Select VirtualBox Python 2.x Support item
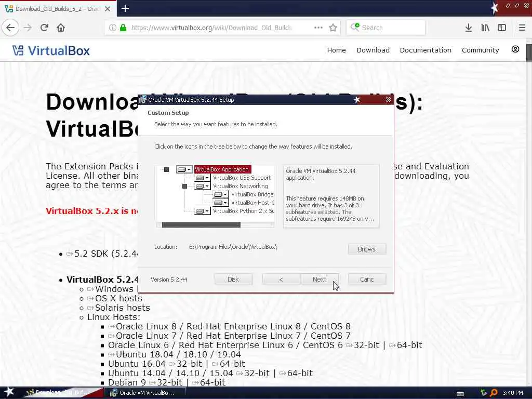Image resolution: width=532 pixels, height=399 pixels. point(243,211)
